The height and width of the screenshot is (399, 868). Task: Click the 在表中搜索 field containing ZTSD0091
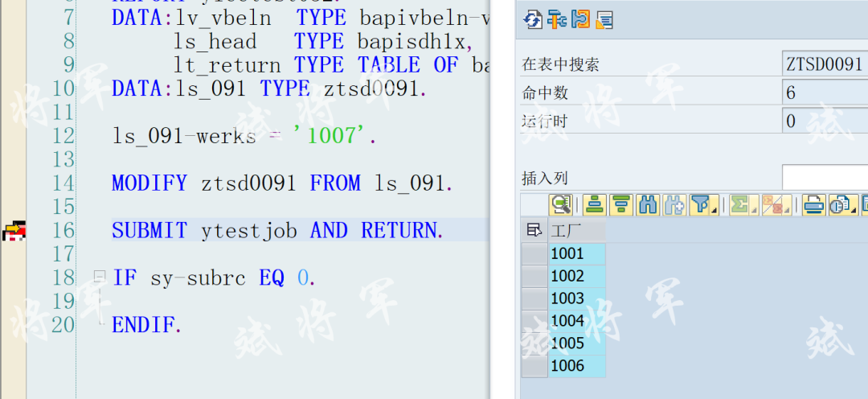pyautogui.click(x=825, y=64)
